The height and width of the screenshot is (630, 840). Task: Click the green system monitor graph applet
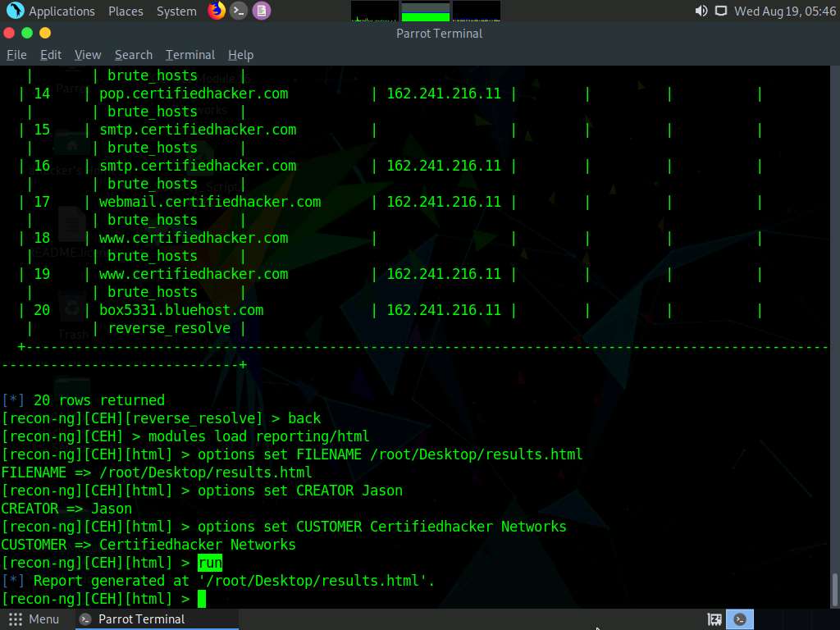pos(426,11)
